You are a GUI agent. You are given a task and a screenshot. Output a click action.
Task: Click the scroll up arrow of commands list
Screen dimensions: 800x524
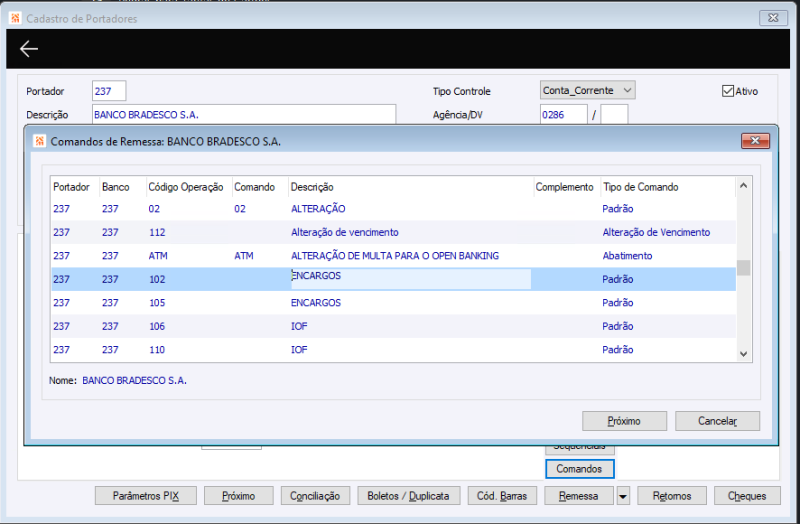(x=743, y=186)
